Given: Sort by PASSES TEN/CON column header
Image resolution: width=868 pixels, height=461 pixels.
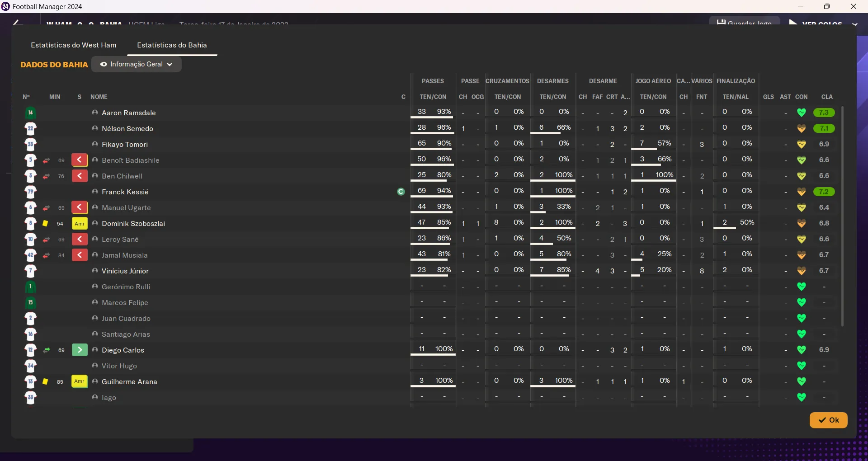Looking at the screenshot, I should tap(433, 97).
